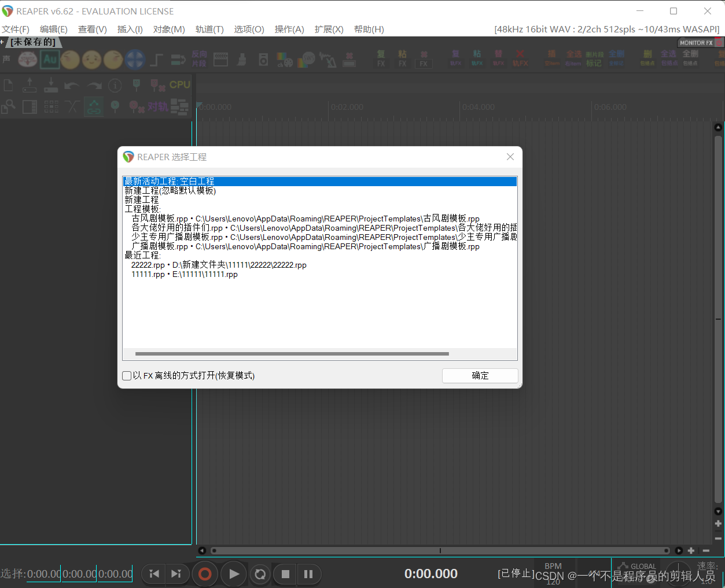
Task: Click the timeline horizontal zoom-in plus button
Action: (691, 550)
